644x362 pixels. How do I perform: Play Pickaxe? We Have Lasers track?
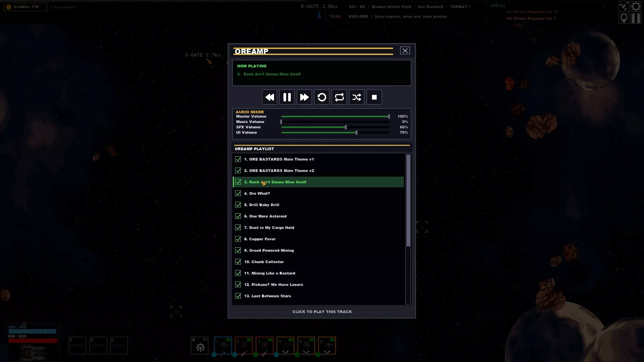click(x=318, y=285)
